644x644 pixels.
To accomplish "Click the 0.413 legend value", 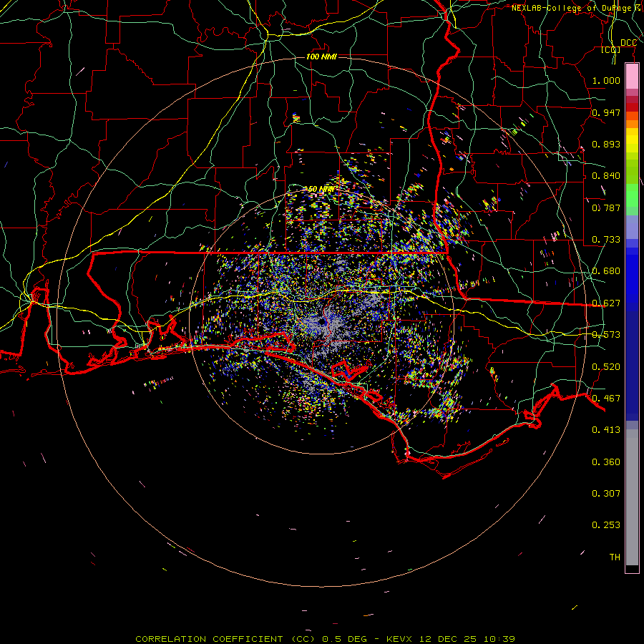I will 606,430.
